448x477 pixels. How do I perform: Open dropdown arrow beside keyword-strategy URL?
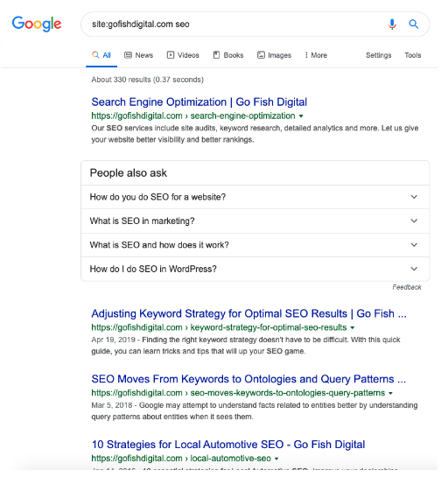pos(353,327)
